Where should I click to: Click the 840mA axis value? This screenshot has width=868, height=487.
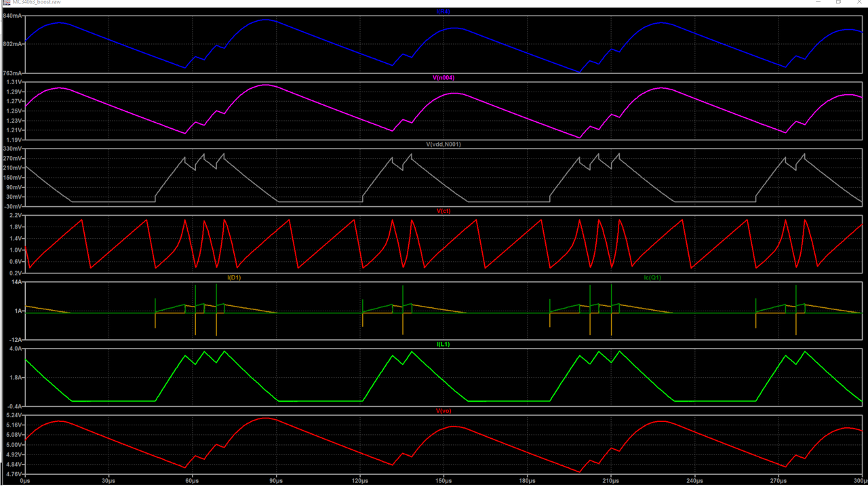click(x=14, y=15)
